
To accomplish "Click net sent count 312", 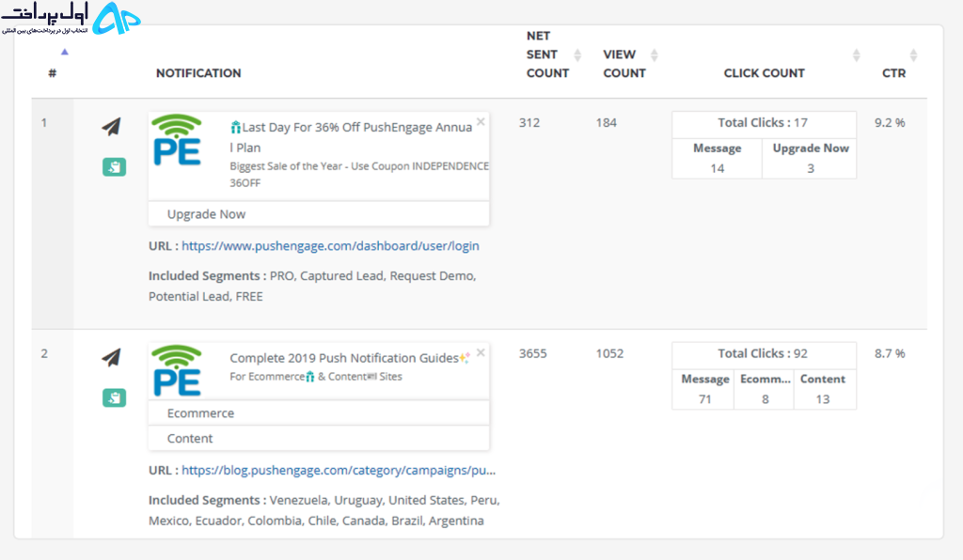I will click(529, 123).
